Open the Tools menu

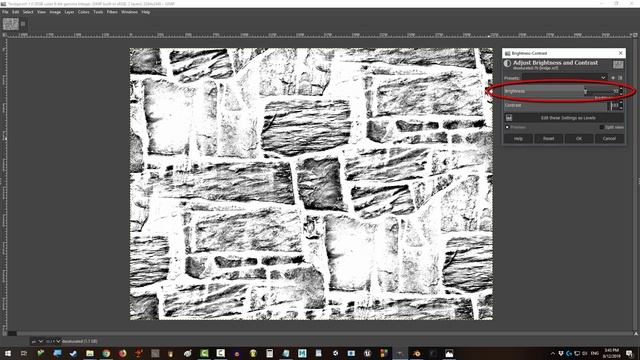[x=98, y=12]
